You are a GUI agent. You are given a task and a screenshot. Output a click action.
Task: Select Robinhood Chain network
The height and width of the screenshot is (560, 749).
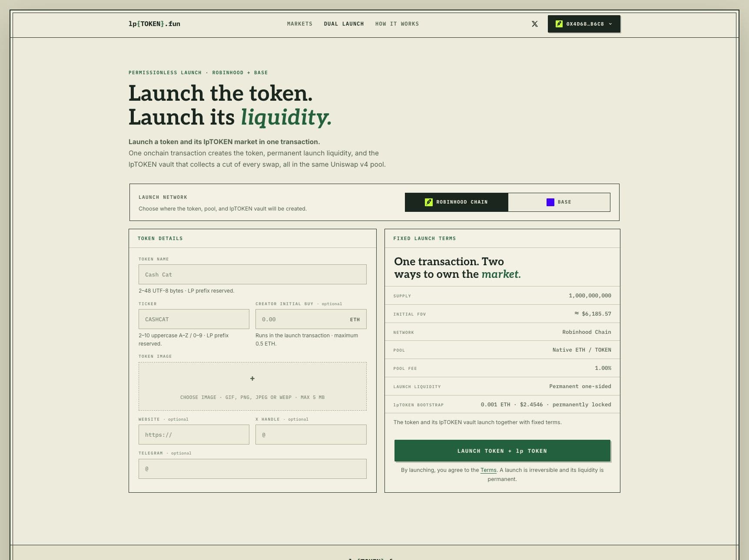[456, 202]
